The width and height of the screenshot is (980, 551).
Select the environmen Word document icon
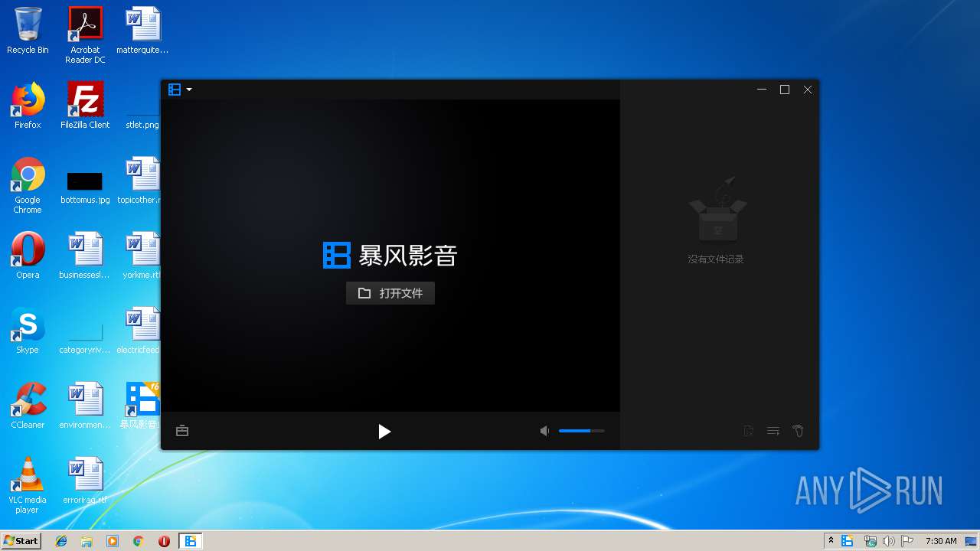point(85,406)
